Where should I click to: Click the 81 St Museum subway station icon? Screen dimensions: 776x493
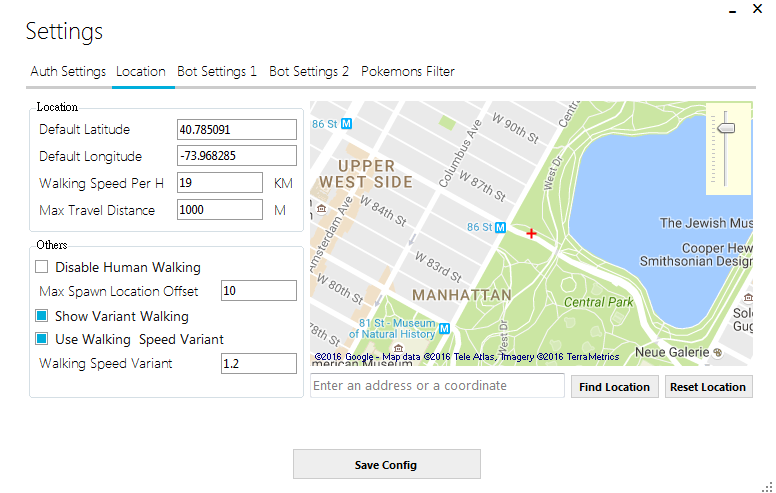(445, 328)
